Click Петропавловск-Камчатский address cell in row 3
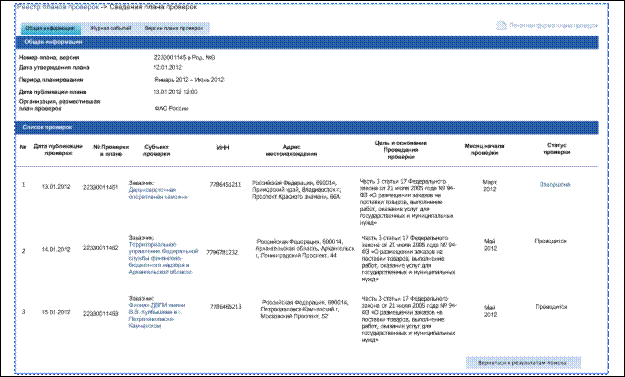The image size is (625, 377). coord(305,309)
